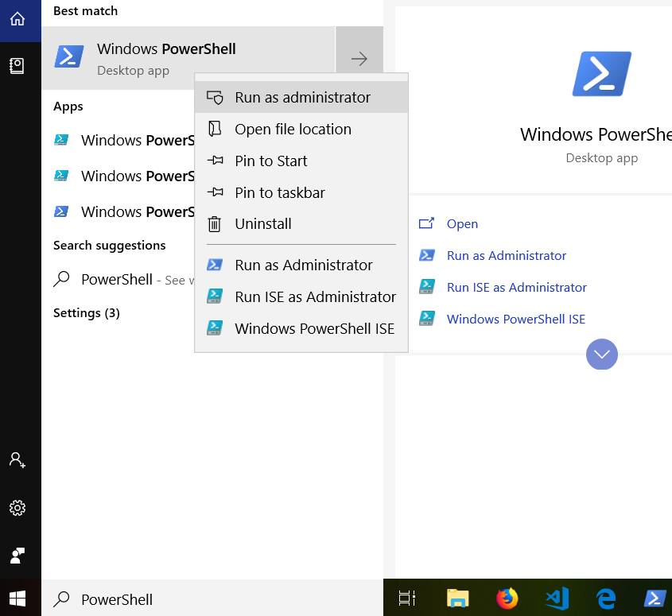The width and height of the screenshot is (672, 616).
Task: Click Run ISE as Administrator in preview pane
Action: (x=516, y=287)
